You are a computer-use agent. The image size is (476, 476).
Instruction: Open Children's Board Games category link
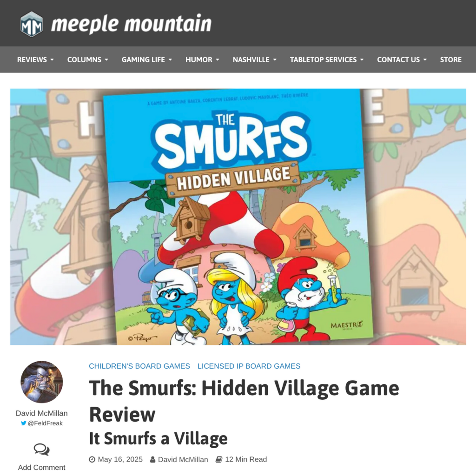tap(139, 366)
